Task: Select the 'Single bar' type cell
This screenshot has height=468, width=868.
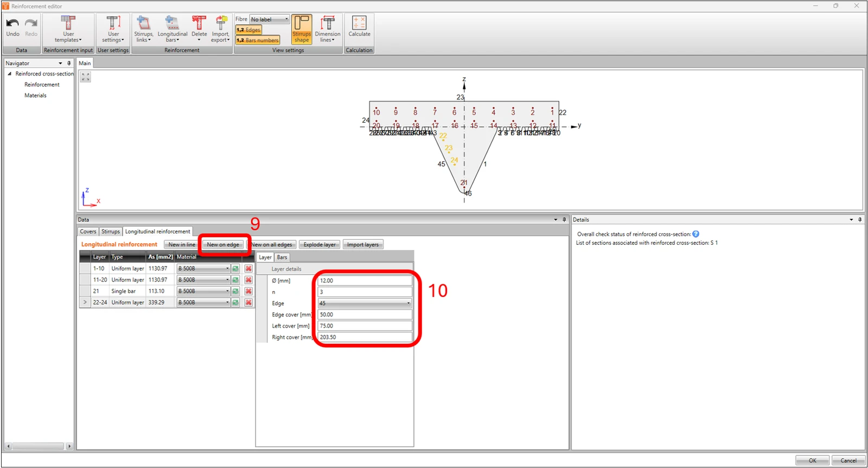Action: point(127,292)
